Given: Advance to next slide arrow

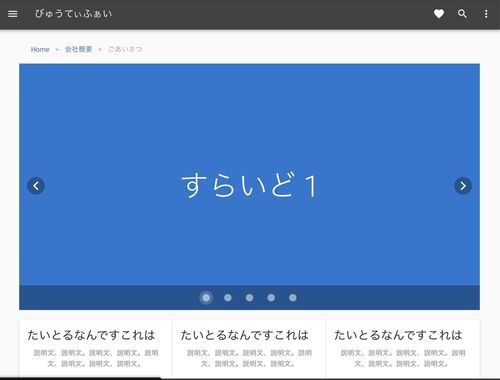Looking at the screenshot, I should pos(463,186).
